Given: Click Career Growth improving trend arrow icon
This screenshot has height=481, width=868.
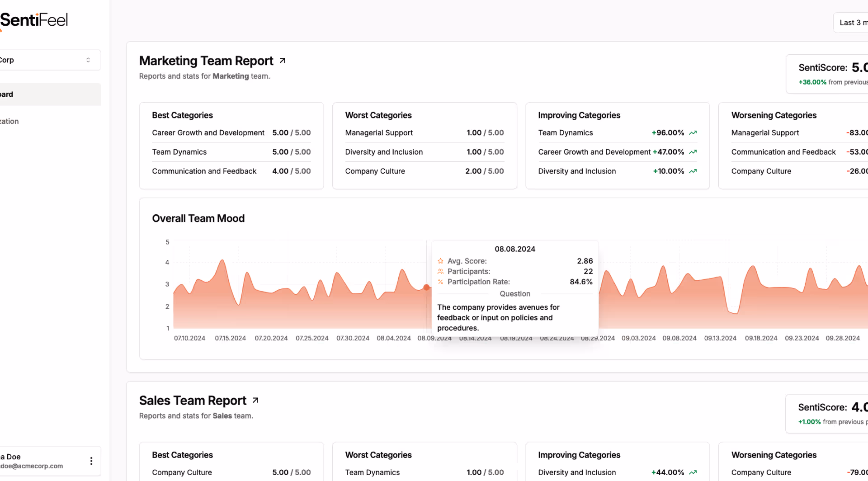Looking at the screenshot, I should point(693,152).
